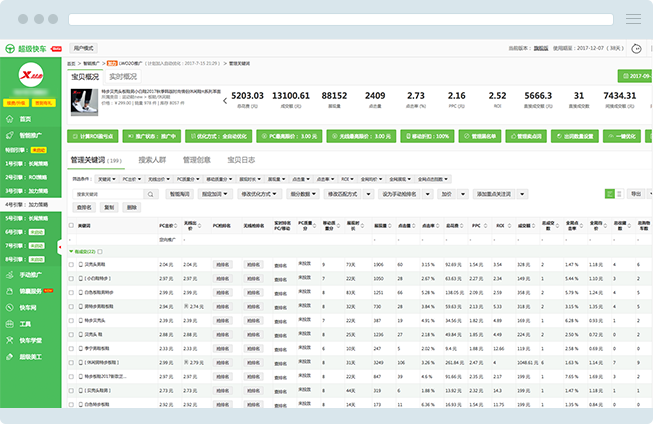Click the 导出 export button

pos(636,194)
